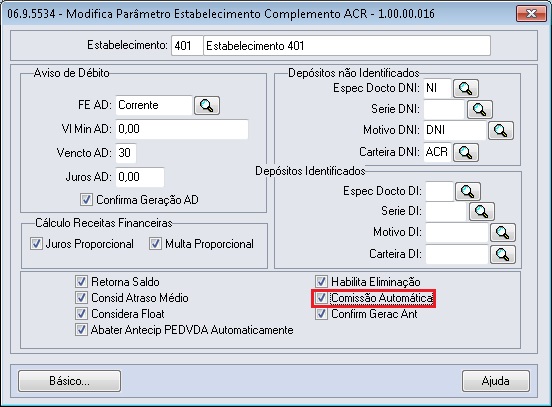Click the Vl Min AD field
This screenshot has height=407, width=552.
pyautogui.click(x=182, y=129)
